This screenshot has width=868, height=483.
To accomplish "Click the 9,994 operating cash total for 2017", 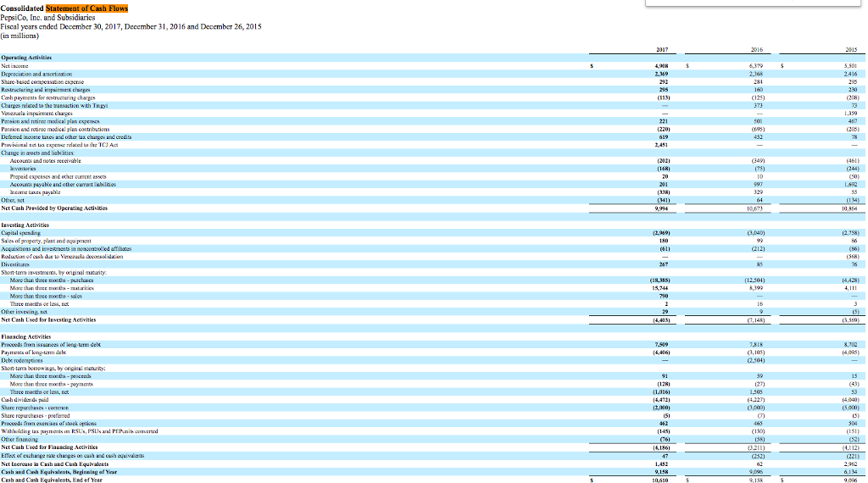I will coord(662,208).
